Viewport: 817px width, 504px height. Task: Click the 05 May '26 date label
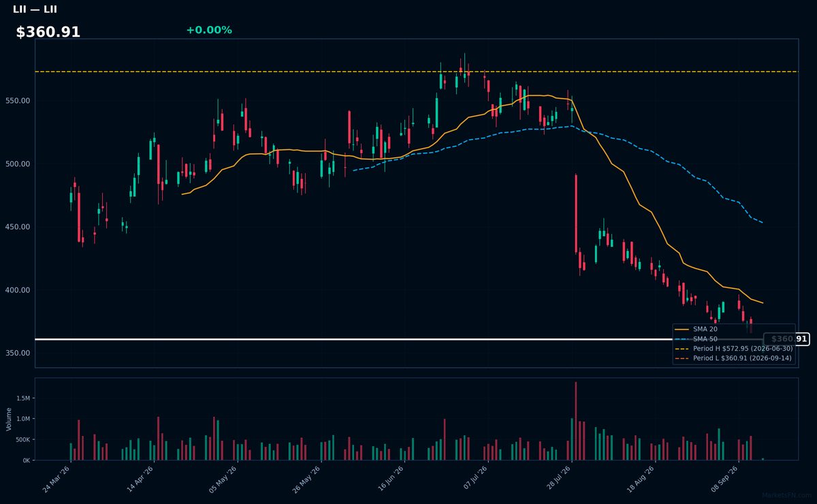point(222,479)
